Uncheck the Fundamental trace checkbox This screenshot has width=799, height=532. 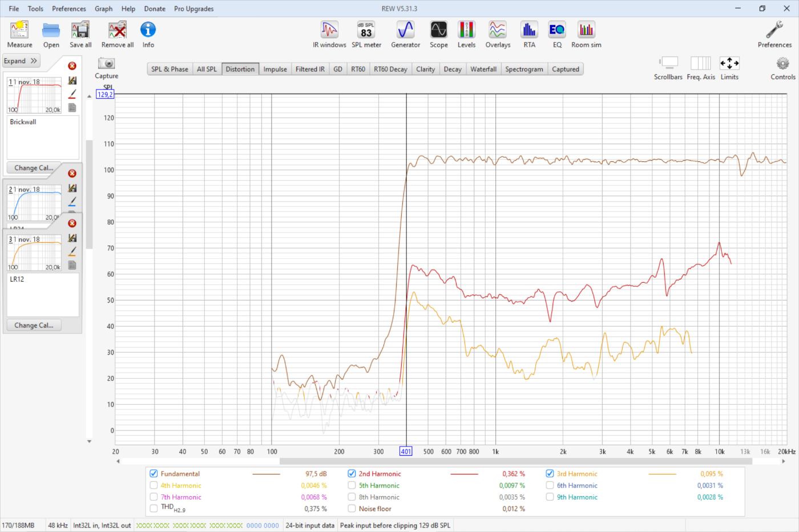(154, 474)
